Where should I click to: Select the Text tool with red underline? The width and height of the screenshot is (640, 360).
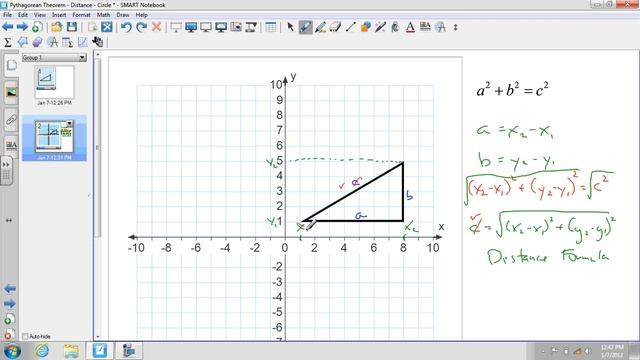(410, 27)
